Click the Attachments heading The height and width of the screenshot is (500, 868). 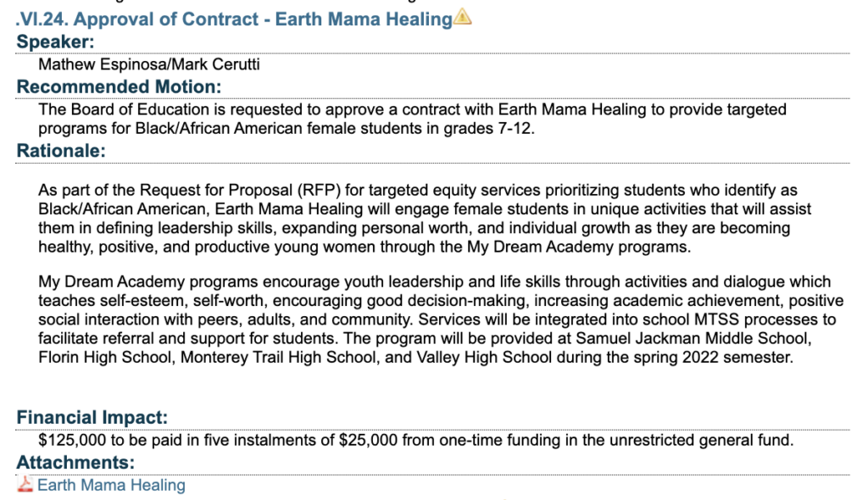click(x=75, y=463)
